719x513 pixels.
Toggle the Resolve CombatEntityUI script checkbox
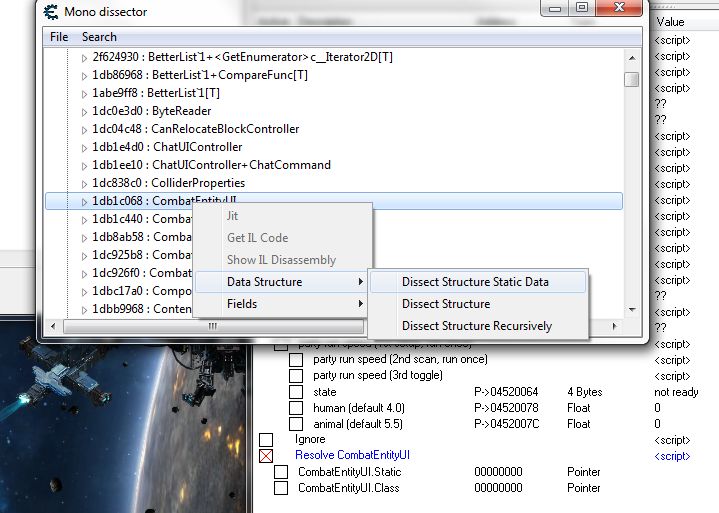(x=266, y=456)
